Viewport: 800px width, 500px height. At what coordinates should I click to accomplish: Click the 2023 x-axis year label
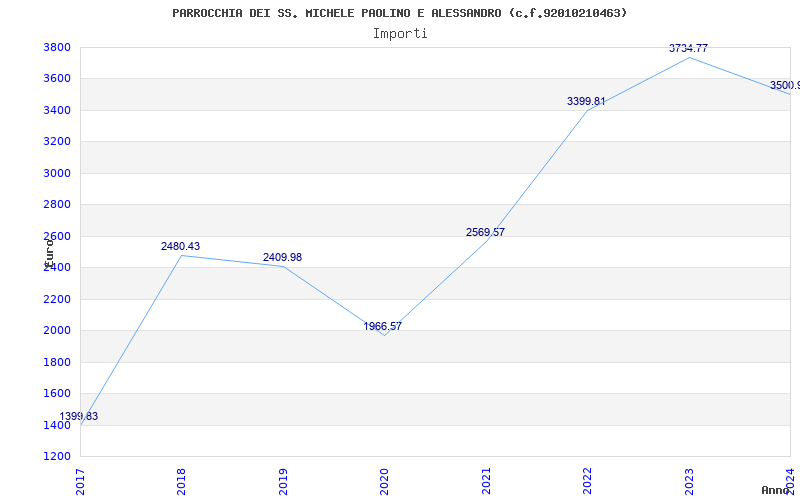(x=689, y=482)
